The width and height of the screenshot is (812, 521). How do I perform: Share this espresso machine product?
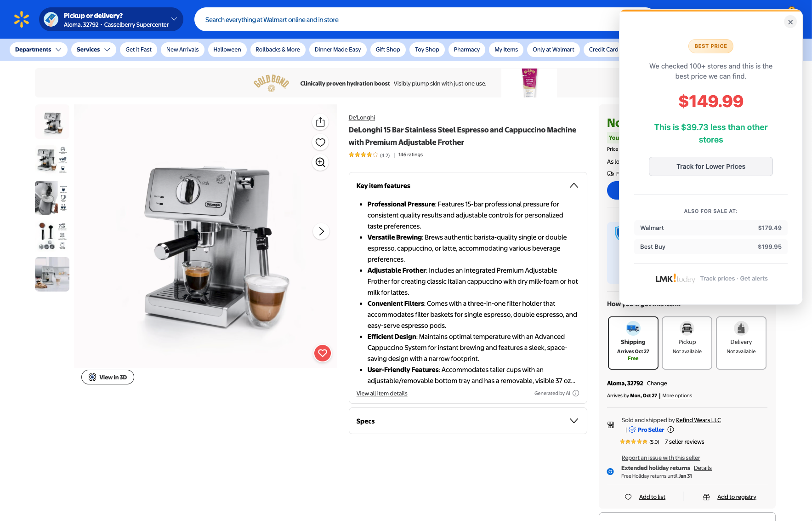[320, 122]
